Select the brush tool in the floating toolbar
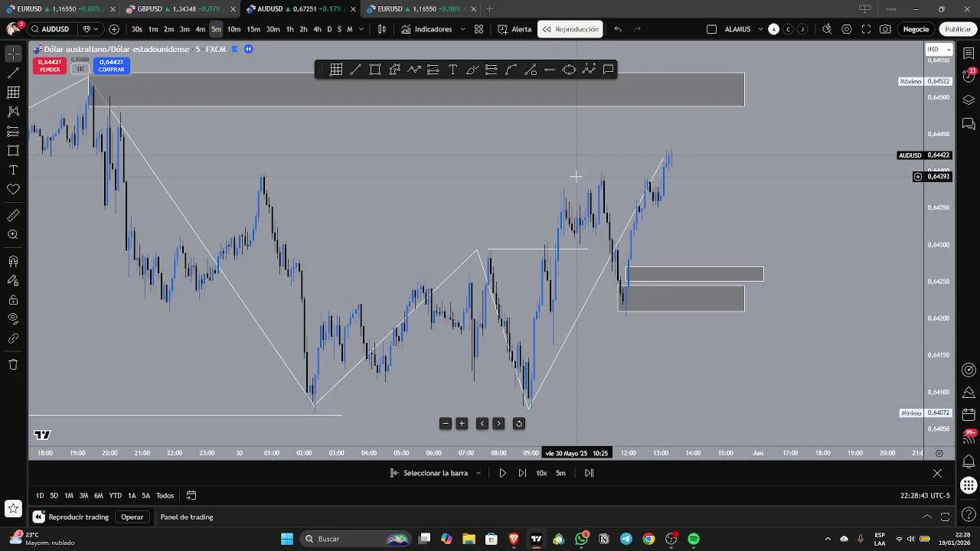 [x=472, y=70]
